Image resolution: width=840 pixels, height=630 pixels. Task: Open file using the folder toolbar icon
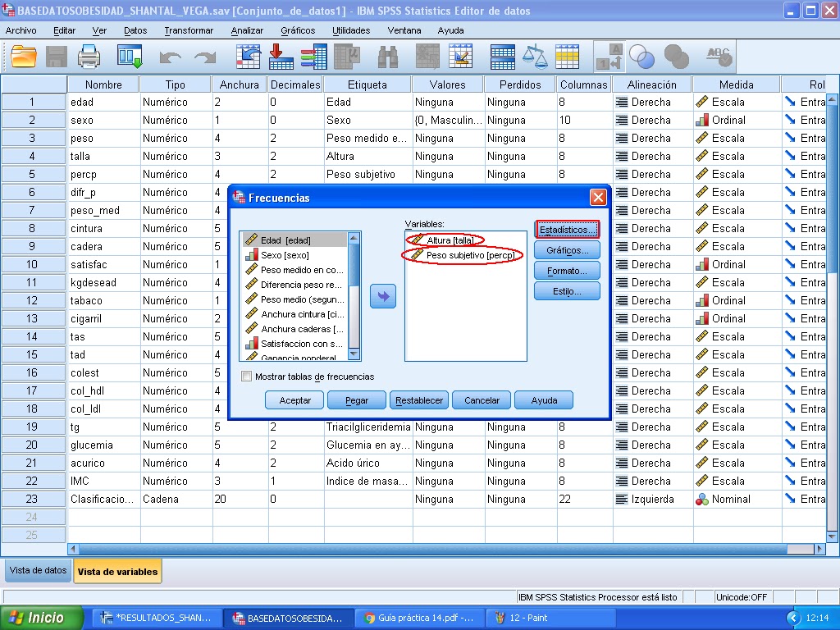tap(24, 57)
